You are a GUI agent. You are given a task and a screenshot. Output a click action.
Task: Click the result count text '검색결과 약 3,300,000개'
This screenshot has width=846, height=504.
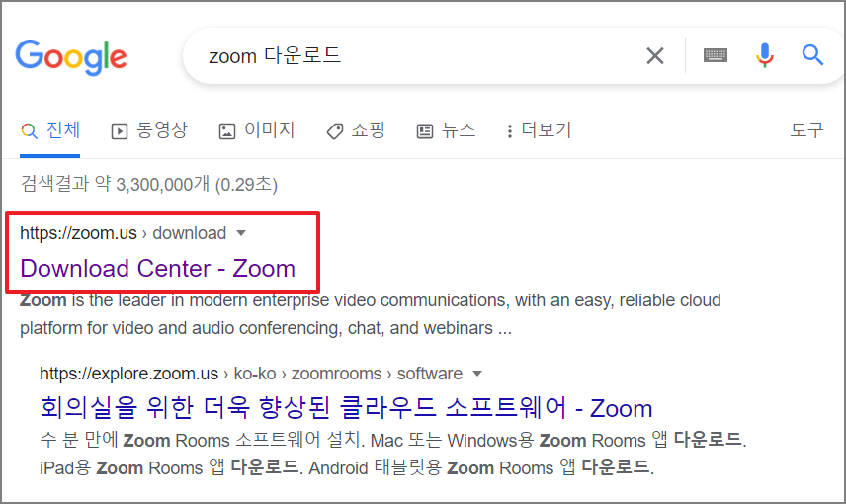click(149, 184)
